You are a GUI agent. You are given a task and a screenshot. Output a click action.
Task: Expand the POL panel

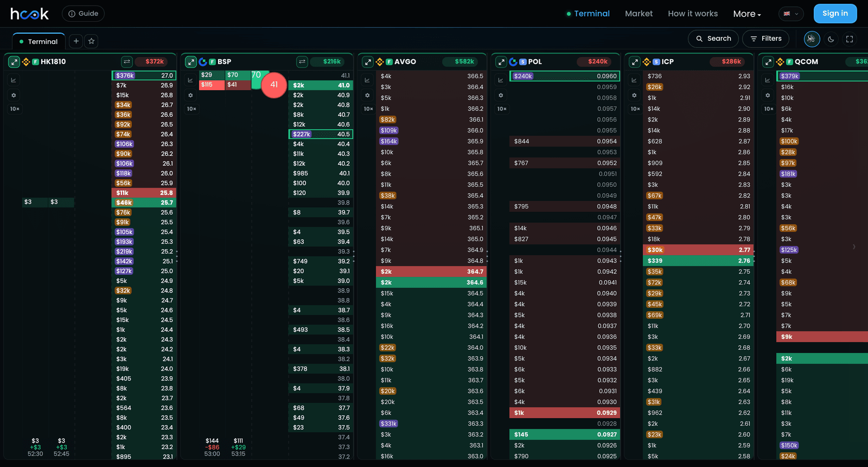pyautogui.click(x=501, y=62)
